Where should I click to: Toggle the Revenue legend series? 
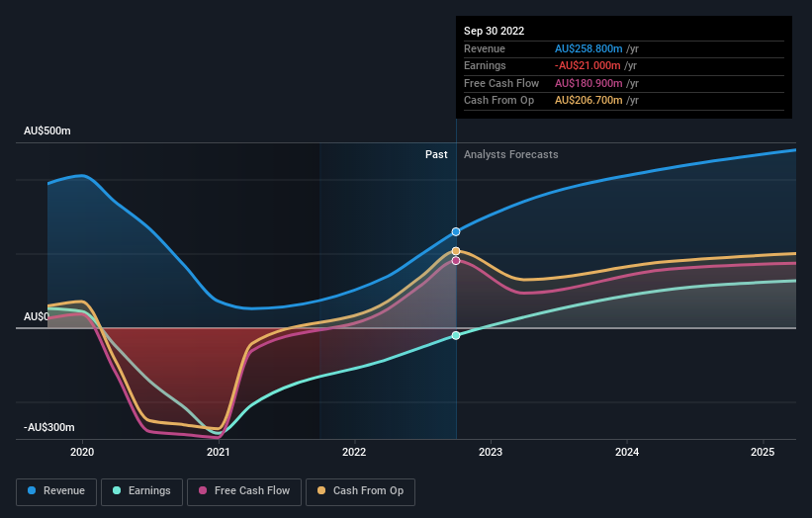[56, 491]
